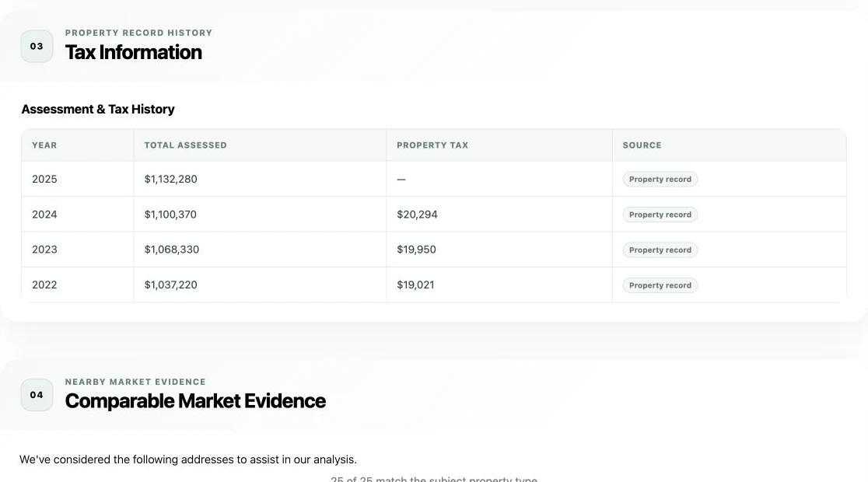
Task: Select the 2022 year cell
Action: [44, 285]
